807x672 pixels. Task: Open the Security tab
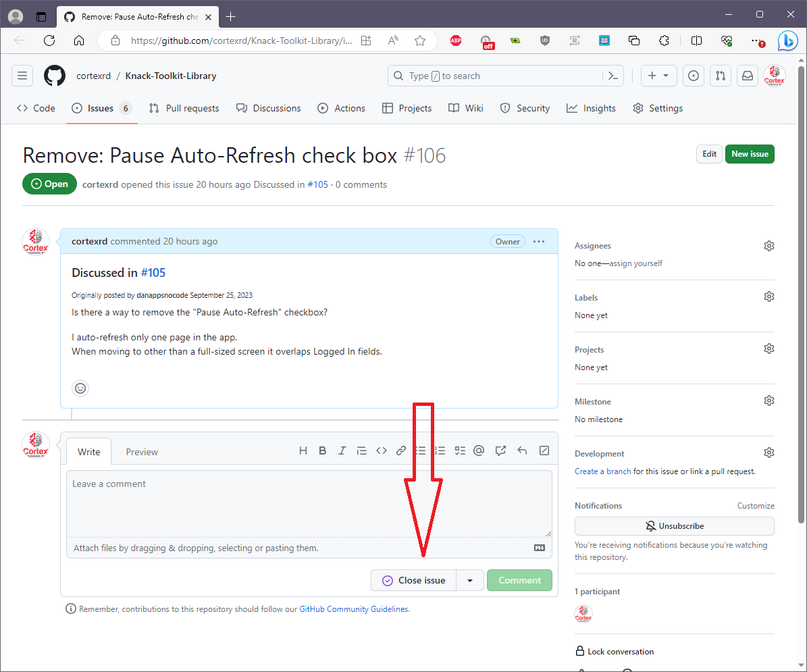coord(525,108)
